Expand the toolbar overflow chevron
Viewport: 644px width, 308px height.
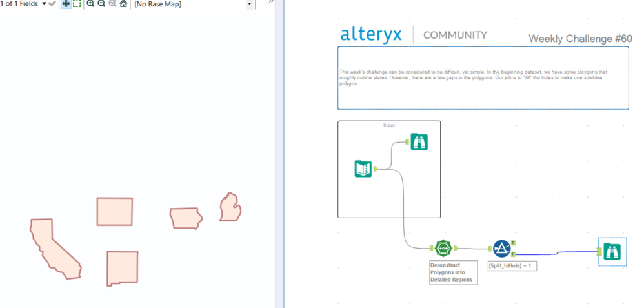coord(271,2)
